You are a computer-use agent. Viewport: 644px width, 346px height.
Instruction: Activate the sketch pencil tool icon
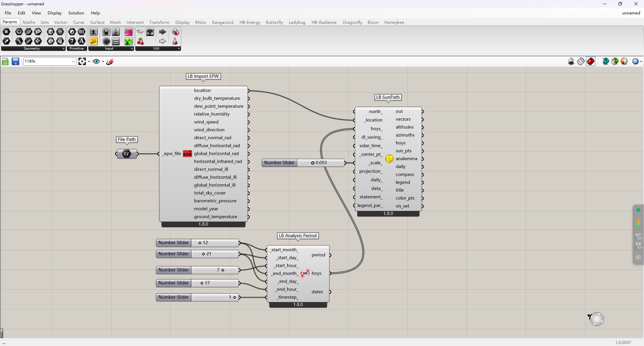point(110,61)
